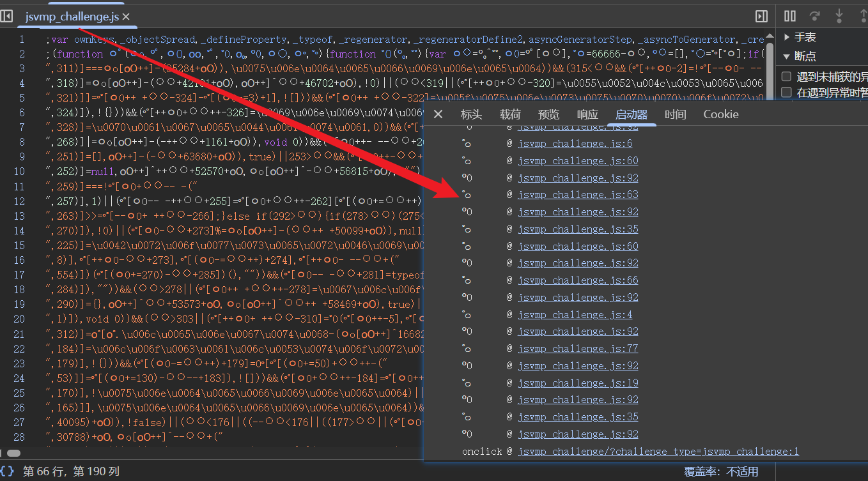Open link jsvmp_challenge.js:63
The height and width of the screenshot is (481, 868).
578,195
